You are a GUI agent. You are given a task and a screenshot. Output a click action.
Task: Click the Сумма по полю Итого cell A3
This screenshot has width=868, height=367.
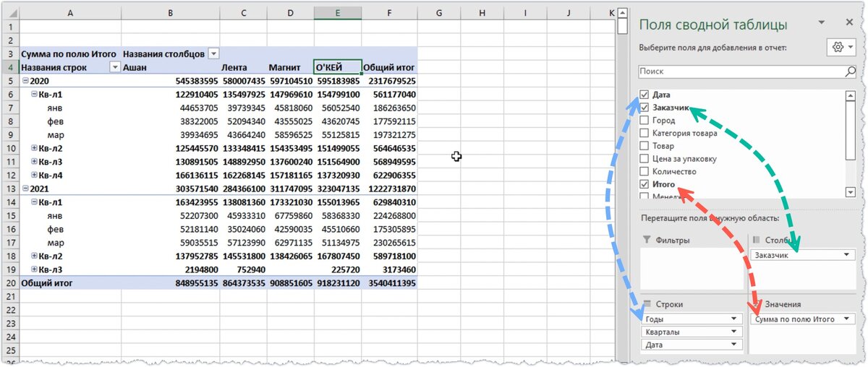(70, 54)
